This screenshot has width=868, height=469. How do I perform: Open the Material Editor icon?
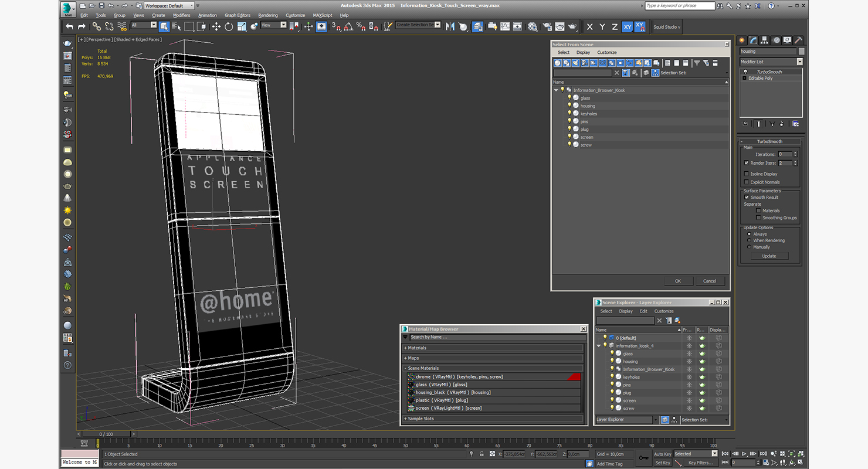[x=533, y=26]
